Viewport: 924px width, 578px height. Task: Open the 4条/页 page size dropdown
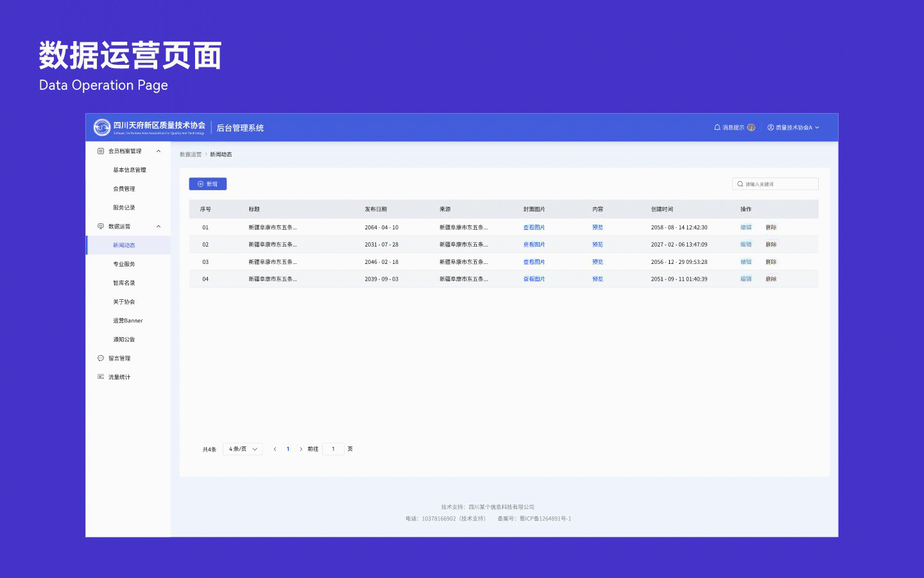(243, 449)
